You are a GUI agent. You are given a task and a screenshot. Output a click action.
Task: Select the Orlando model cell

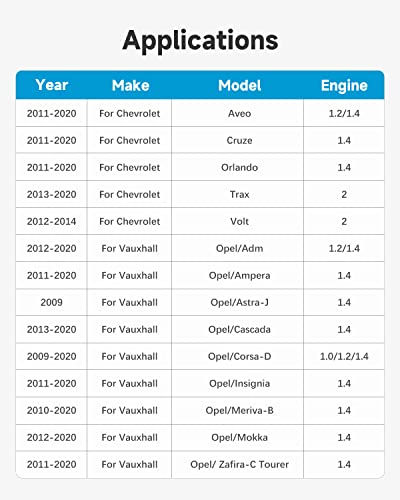239,167
